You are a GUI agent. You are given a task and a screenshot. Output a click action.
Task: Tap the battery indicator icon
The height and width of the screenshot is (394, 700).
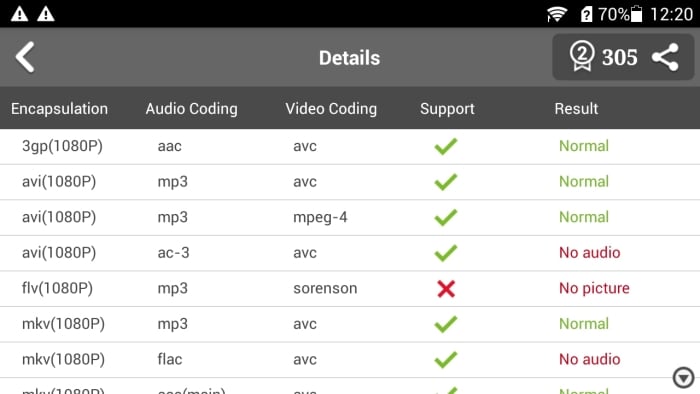pos(637,14)
